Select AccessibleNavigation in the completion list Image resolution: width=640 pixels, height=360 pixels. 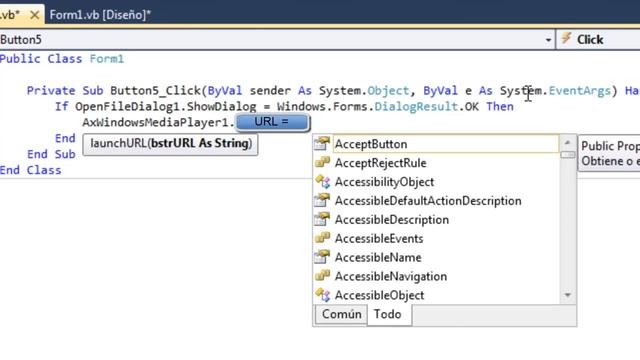pyautogui.click(x=391, y=276)
